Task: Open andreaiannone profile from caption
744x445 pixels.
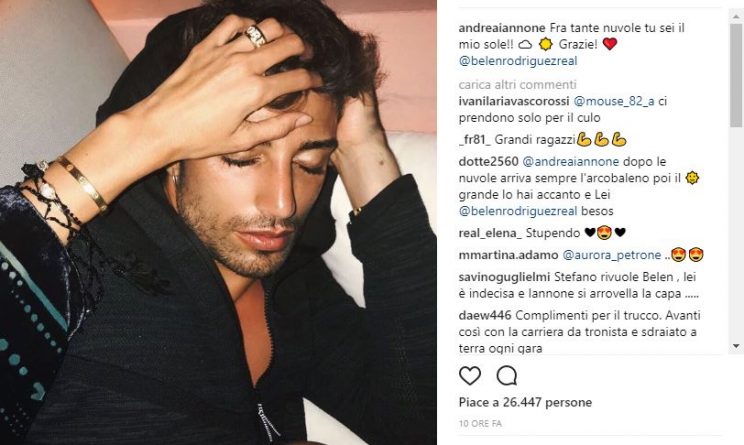Action: (502, 28)
